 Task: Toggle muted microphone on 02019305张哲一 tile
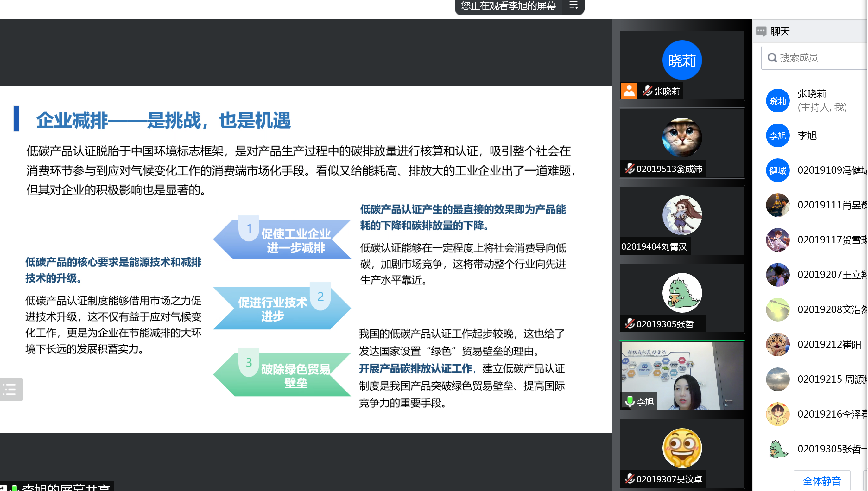630,324
